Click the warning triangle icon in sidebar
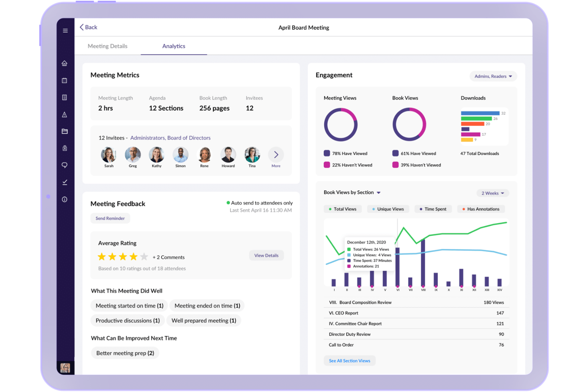The image size is (588, 392). (65, 114)
